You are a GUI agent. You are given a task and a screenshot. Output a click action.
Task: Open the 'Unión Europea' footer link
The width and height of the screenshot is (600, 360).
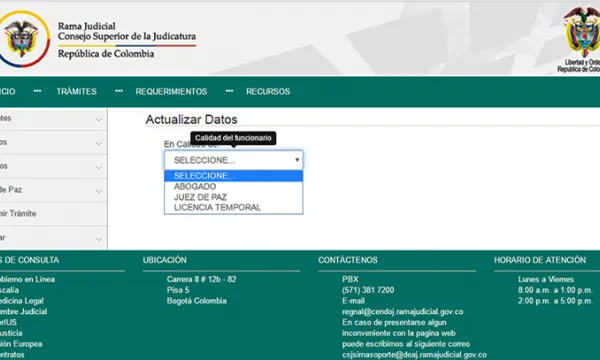[21, 344]
